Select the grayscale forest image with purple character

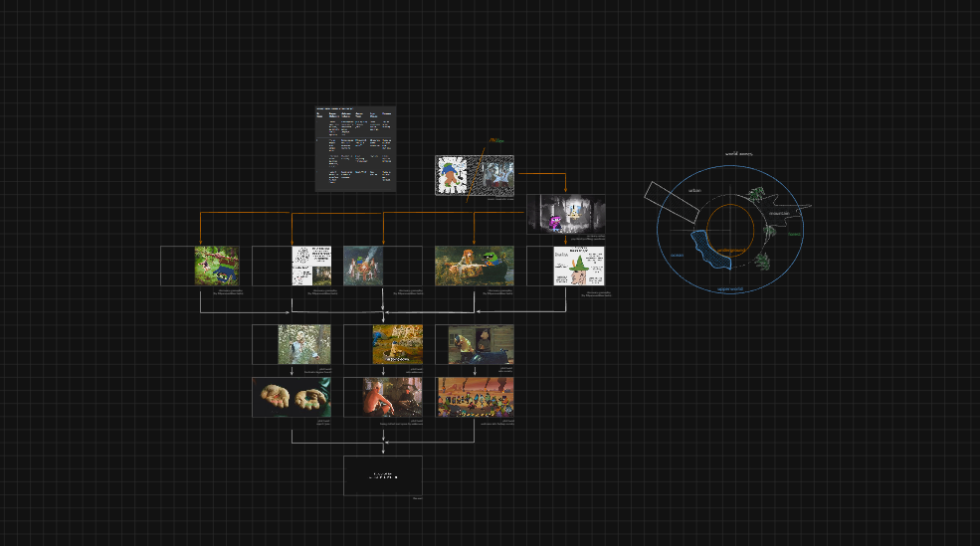(566, 214)
